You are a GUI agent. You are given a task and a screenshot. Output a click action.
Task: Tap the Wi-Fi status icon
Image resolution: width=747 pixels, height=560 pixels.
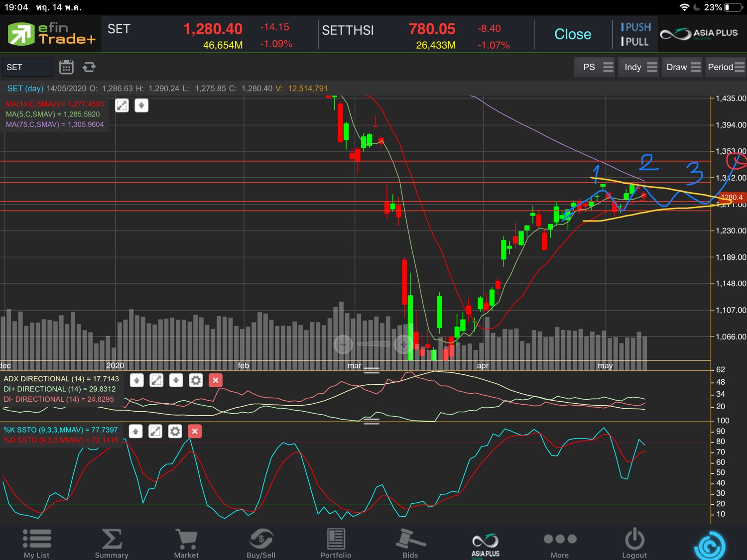click(685, 7)
